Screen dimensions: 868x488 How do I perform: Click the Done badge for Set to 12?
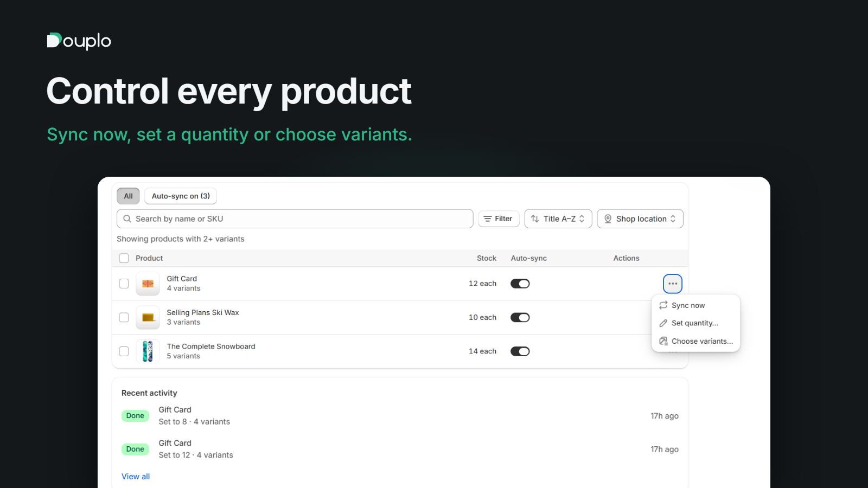(x=135, y=449)
